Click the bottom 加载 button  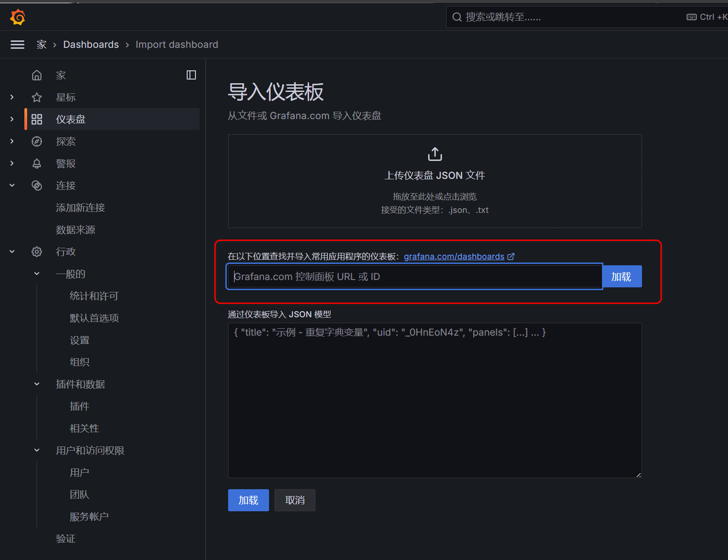(248, 500)
